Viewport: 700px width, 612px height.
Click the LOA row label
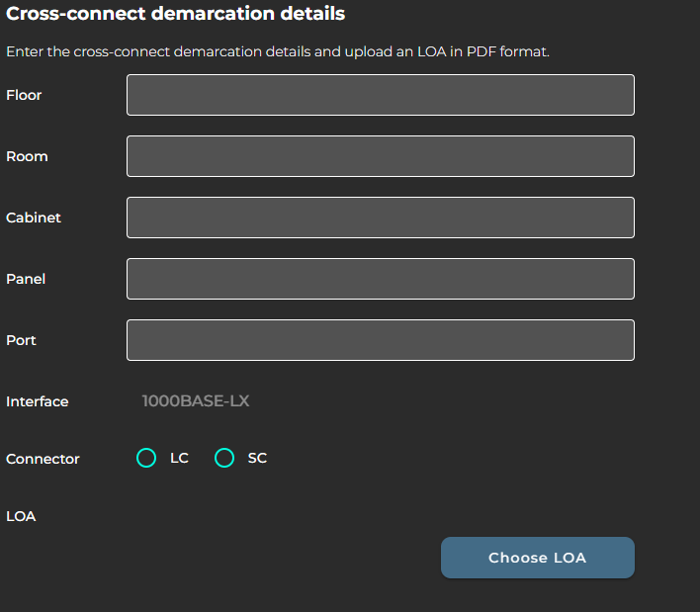(21, 516)
